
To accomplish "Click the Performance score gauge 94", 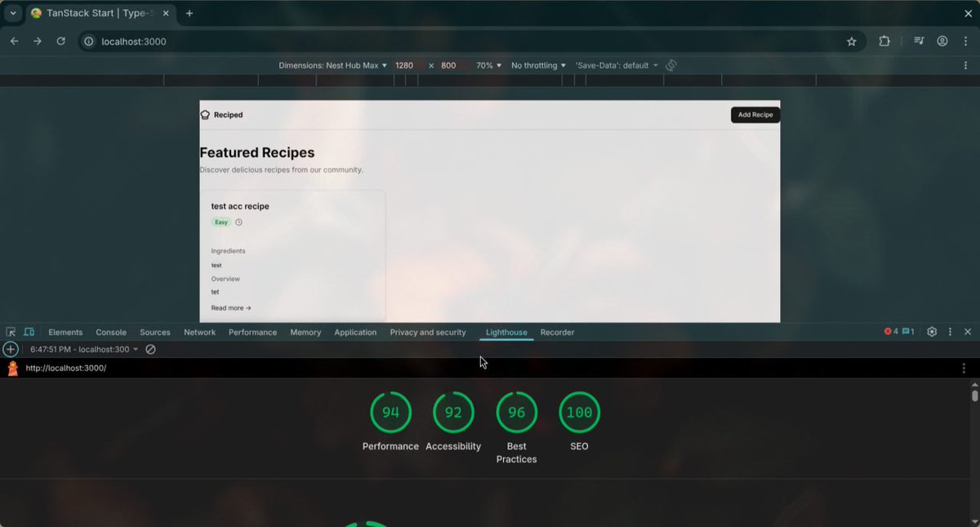I will click(391, 413).
